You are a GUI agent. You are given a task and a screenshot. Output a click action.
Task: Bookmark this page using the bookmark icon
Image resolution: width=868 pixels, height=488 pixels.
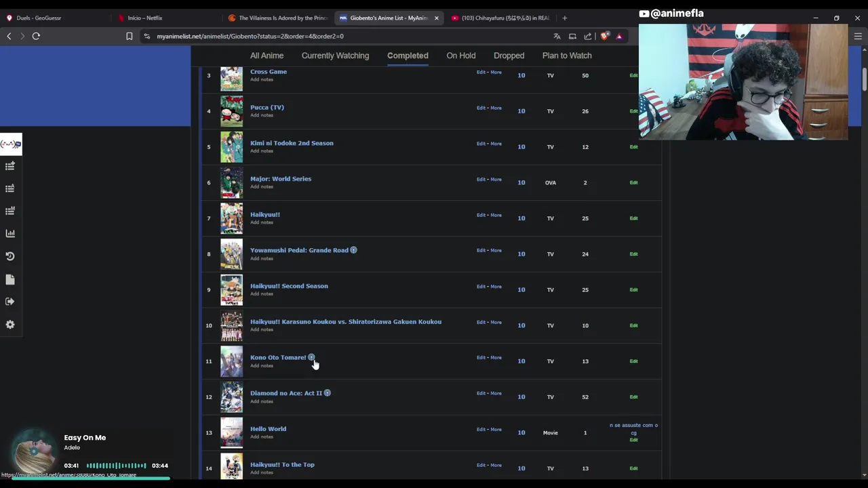(129, 36)
